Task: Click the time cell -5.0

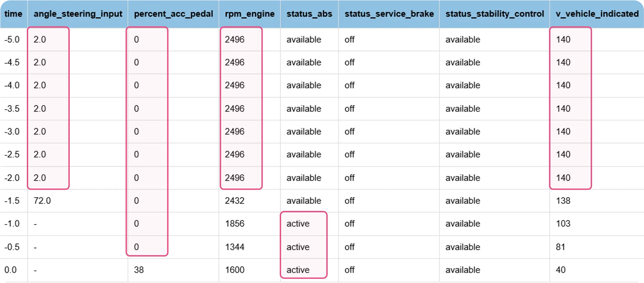Action: 12,40
